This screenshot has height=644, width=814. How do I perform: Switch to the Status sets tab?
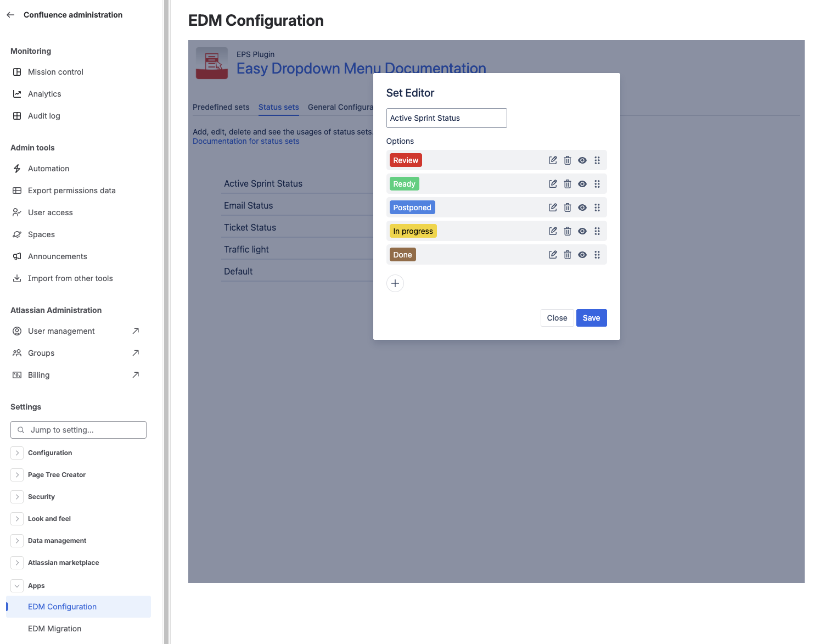[x=279, y=107]
